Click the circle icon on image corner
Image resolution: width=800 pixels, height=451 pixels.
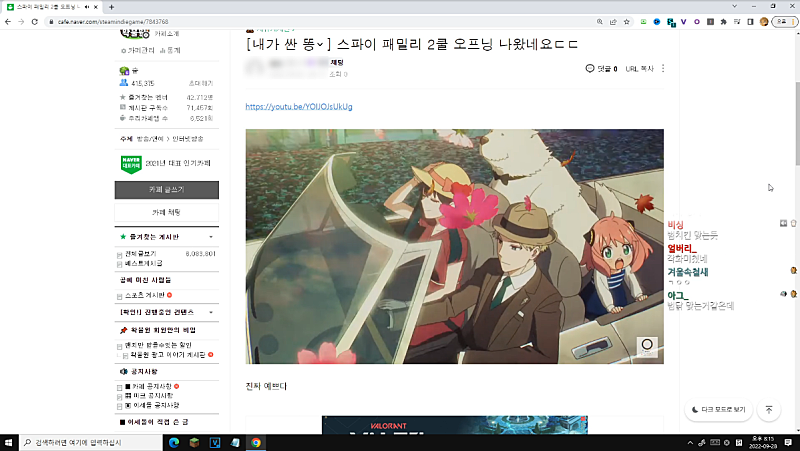tap(647, 346)
